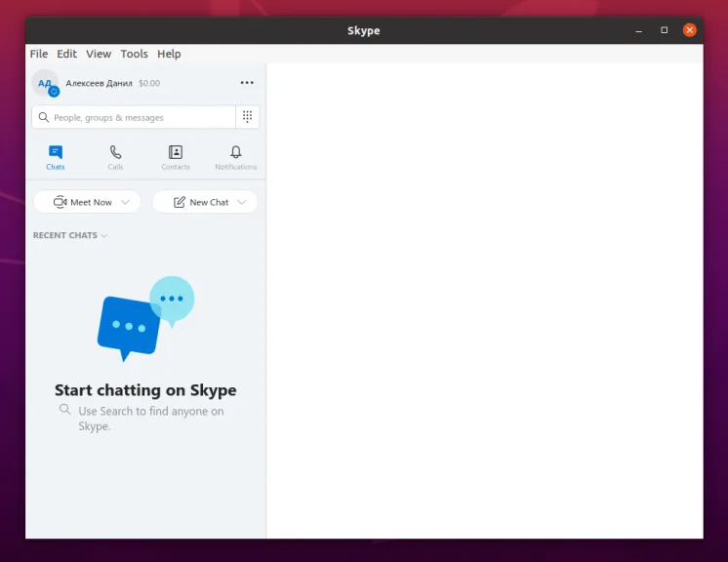Viewport: 728px width, 562px height.
Task: Switch to the Chats tab
Action: tap(56, 158)
